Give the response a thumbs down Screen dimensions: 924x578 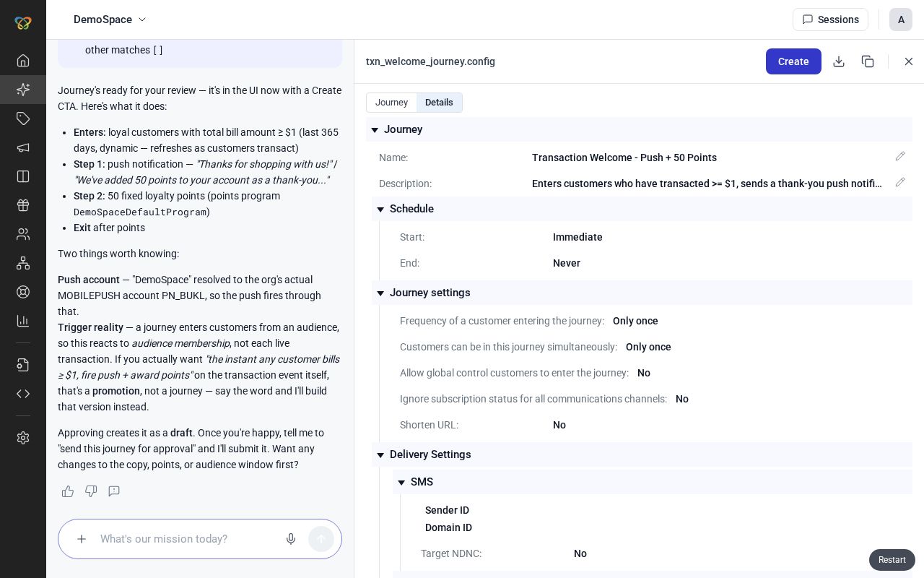click(x=91, y=491)
